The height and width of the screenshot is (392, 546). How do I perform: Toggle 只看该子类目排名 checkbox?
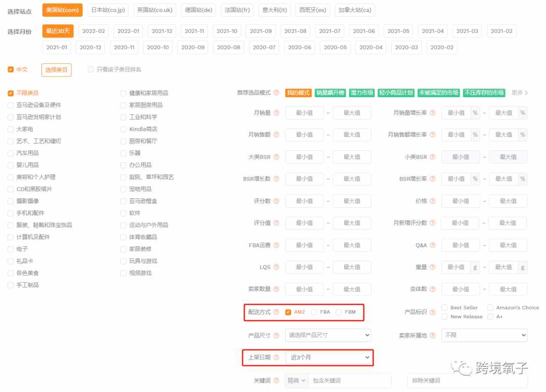(91, 69)
